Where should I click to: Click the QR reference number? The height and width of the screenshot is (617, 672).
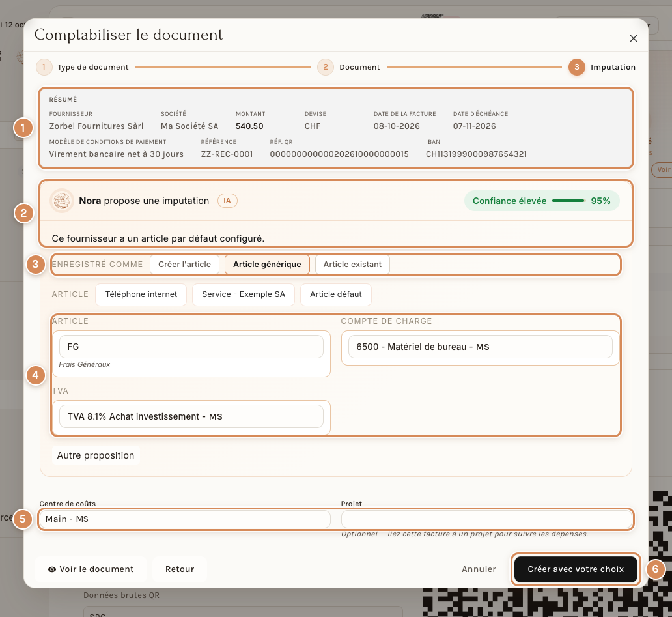(339, 154)
